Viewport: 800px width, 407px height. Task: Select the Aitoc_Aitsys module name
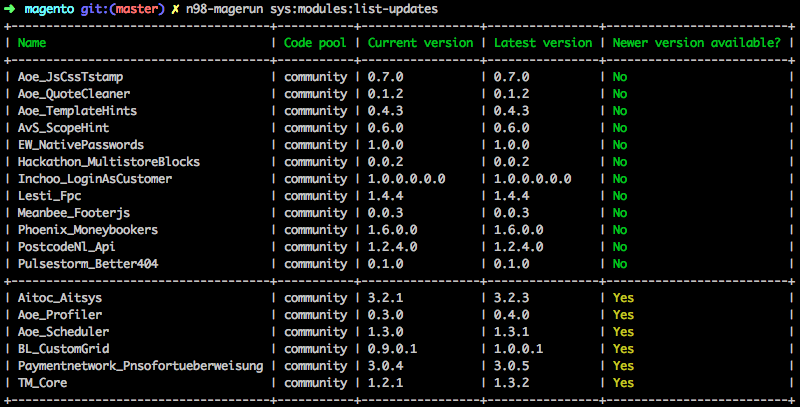point(60,298)
